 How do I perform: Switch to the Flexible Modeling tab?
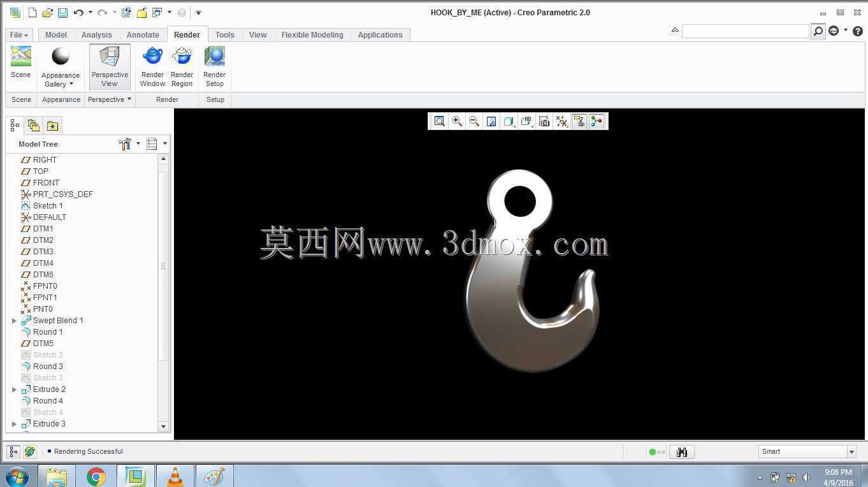(312, 35)
